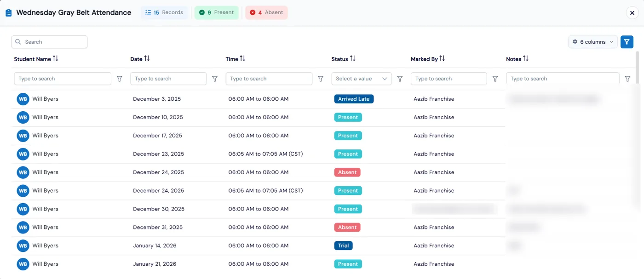Open filter options for Date column
The width and height of the screenshot is (644, 279).
click(x=215, y=79)
